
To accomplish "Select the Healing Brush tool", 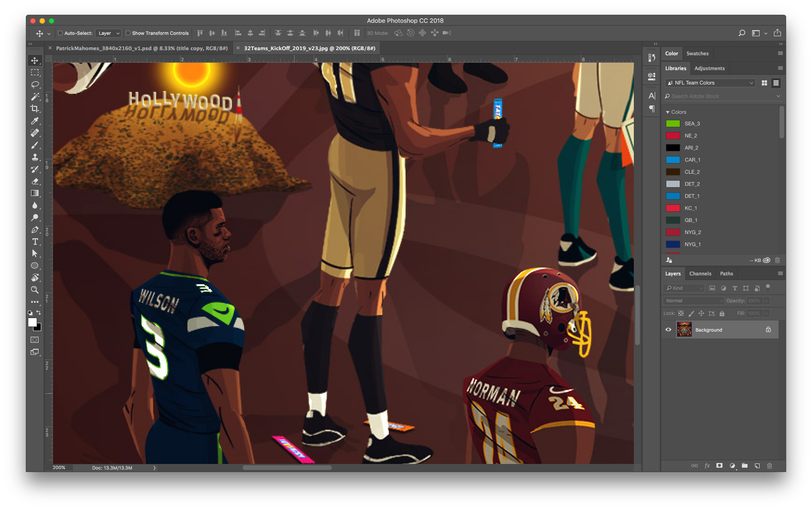I will (x=35, y=133).
